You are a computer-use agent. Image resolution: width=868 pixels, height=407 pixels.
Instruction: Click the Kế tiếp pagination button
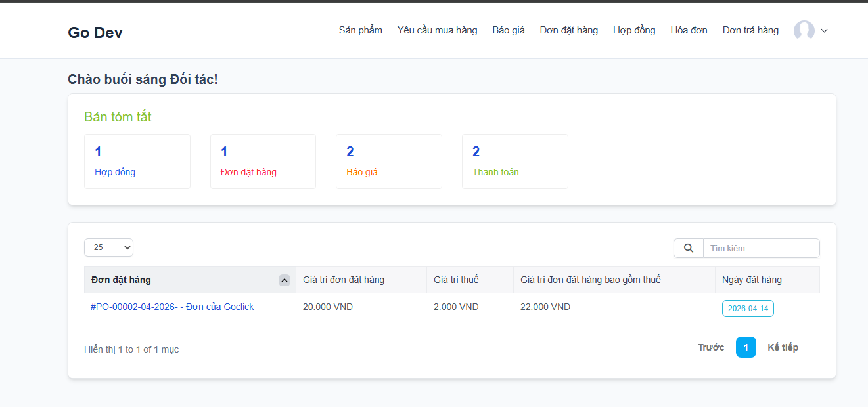point(783,347)
